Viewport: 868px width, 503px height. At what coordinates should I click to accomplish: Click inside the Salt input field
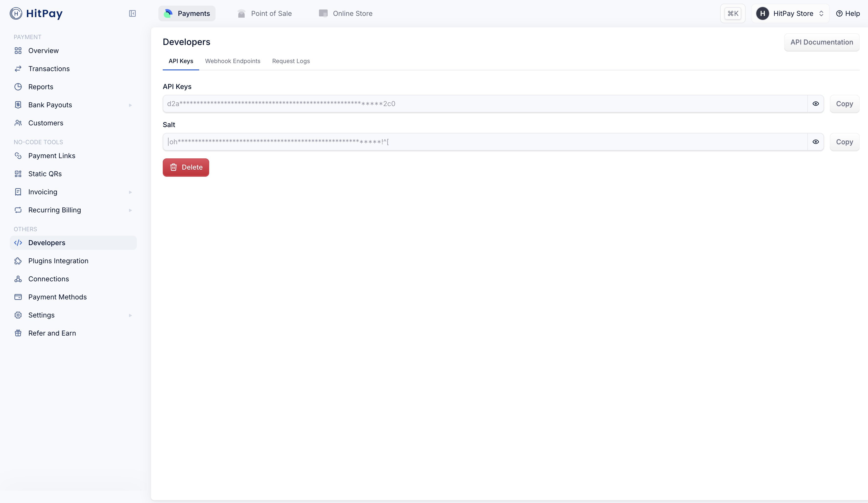click(x=482, y=142)
